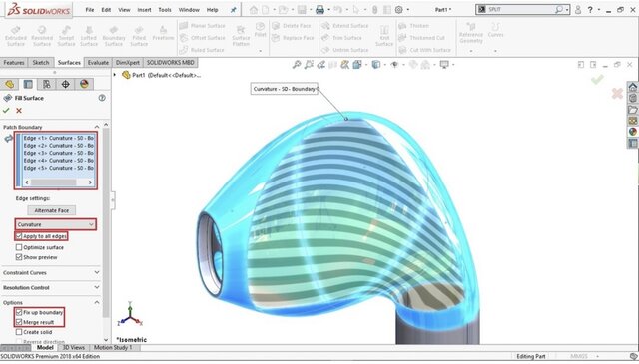Click the Previous View icon
The image size is (639, 364).
click(321, 65)
